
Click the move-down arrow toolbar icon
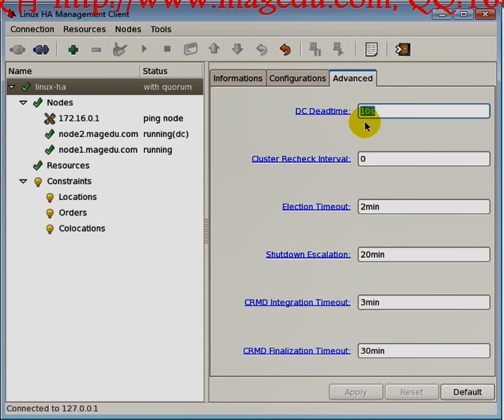click(x=238, y=50)
